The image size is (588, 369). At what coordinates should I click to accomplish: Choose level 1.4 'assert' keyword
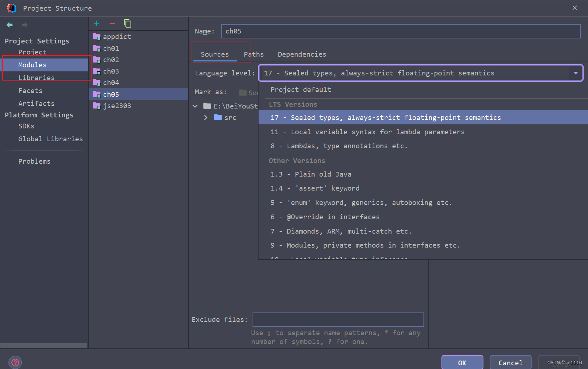[x=423, y=188]
